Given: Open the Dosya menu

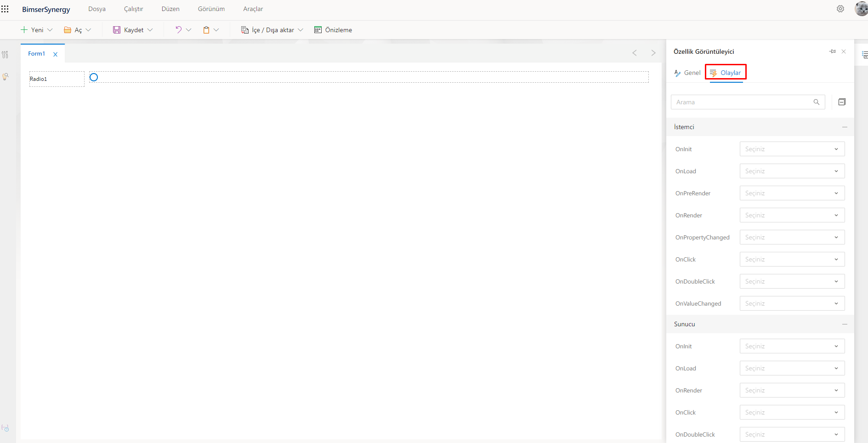Looking at the screenshot, I should [97, 9].
